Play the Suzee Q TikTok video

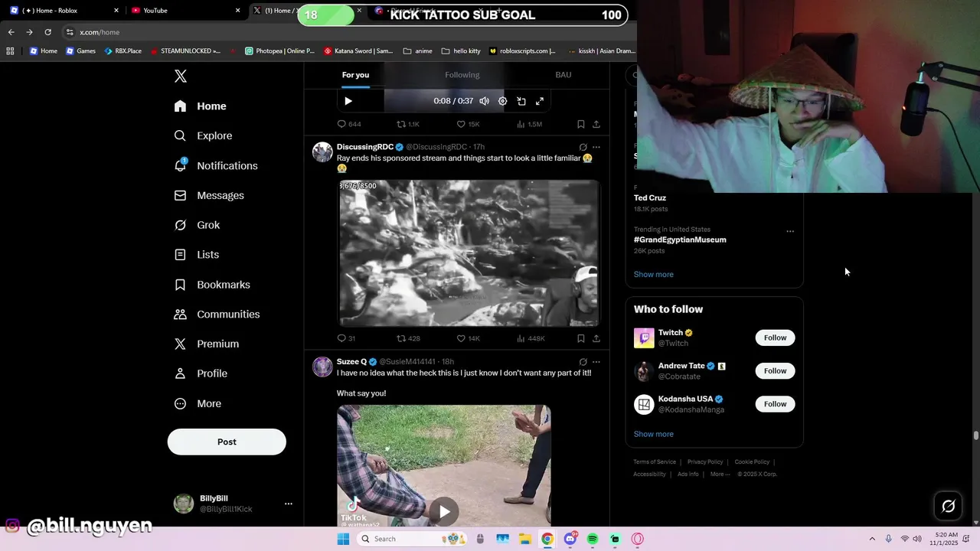click(444, 511)
